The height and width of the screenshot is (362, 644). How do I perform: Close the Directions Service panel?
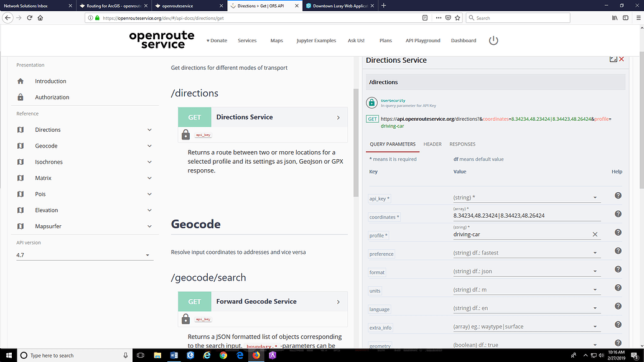pos(622,59)
